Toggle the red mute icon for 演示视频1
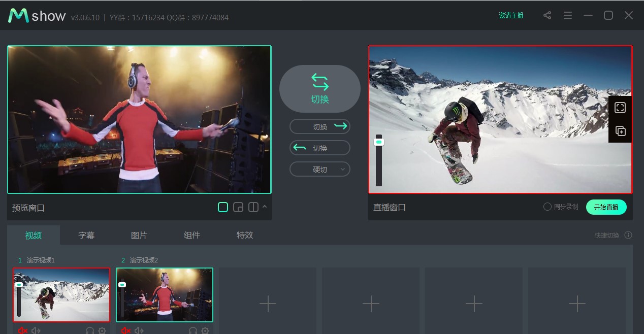 (22, 330)
